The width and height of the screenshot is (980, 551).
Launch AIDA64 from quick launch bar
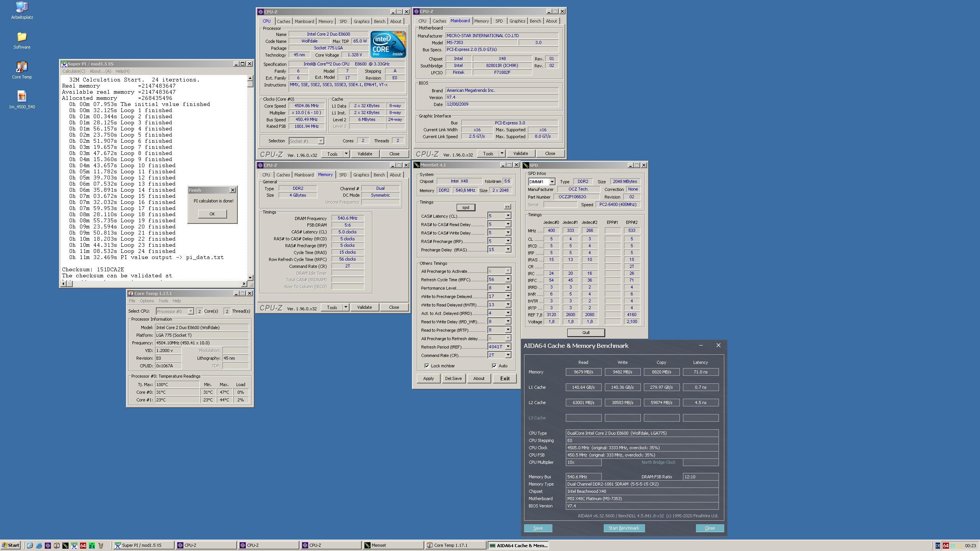[83, 545]
